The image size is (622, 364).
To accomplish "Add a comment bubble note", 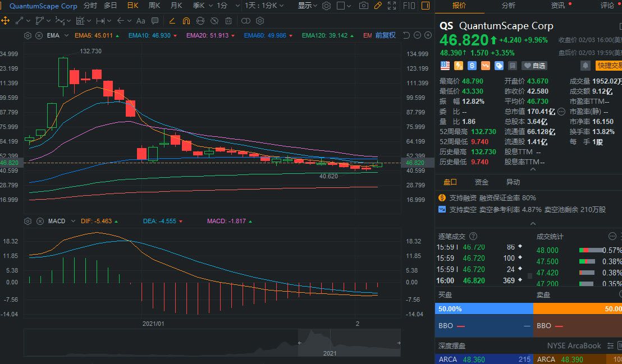I will [x=155, y=21].
